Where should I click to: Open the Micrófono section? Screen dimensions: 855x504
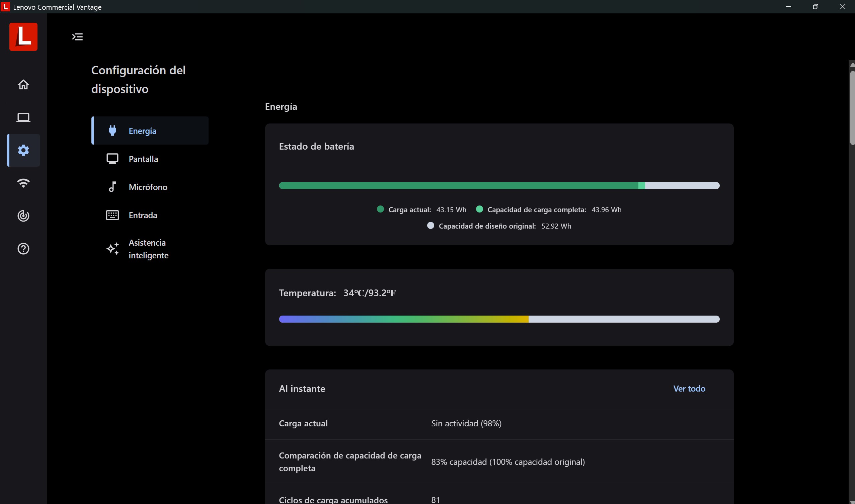coord(150,187)
